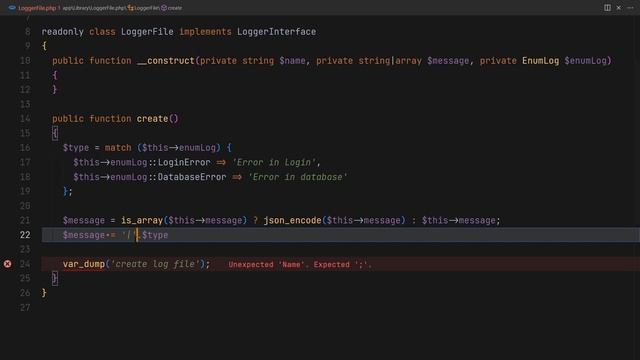The image size is (640, 360).
Task: Click LoginError enum case
Action: point(184,162)
